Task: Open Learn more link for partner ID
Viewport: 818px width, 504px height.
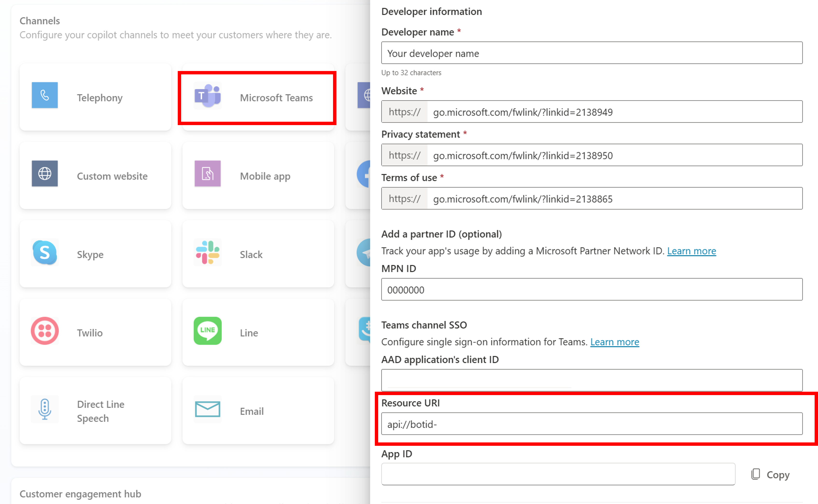Action: (x=692, y=250)
